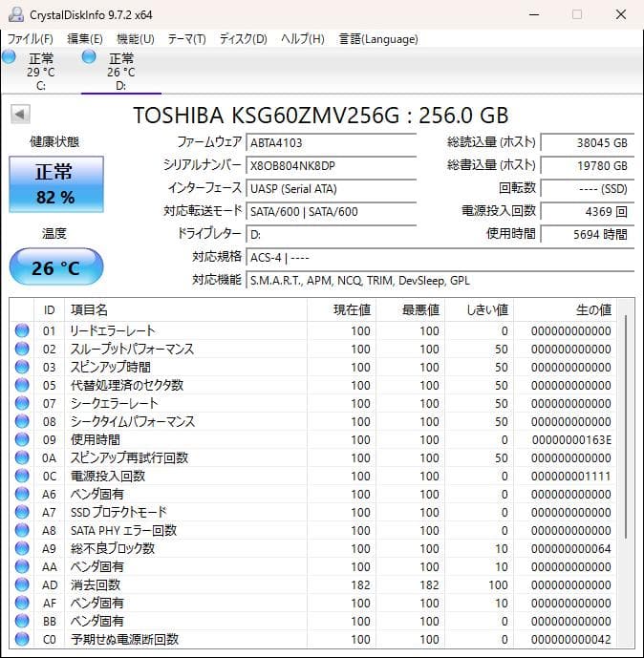This screenshot has width=644, height=658.
Task: Open the 機能(U) menu
Action: click(x=135, y=39)
